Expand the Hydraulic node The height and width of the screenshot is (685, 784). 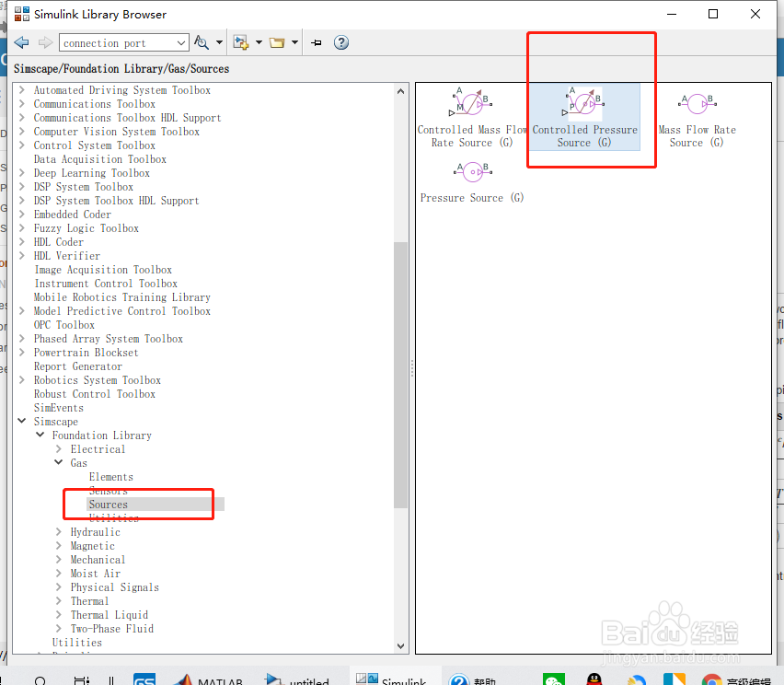click(59, 532)
